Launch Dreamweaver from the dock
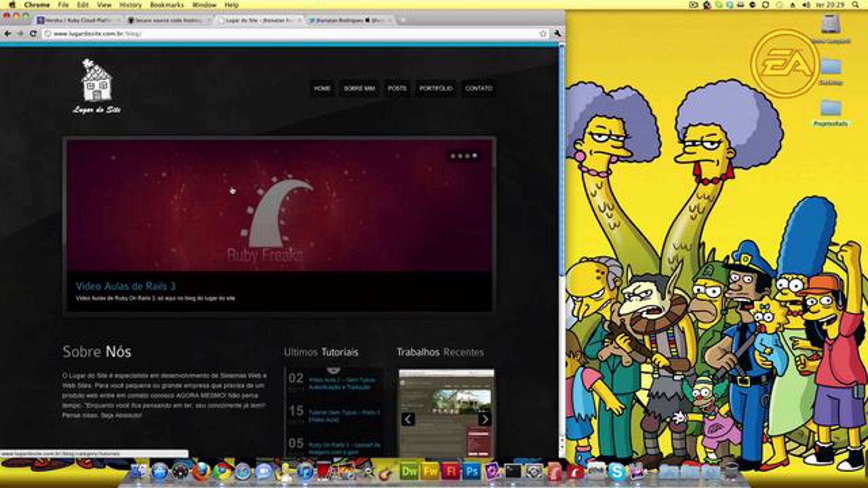The width and height of the screenshot is (868, 488). tap(409, 471)
